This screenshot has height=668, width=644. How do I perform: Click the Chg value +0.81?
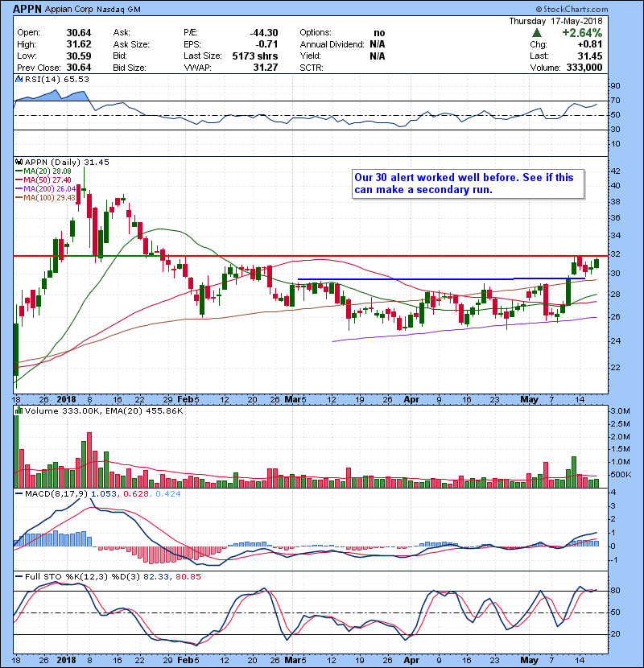pyautogui.click(x=590, y=44)
